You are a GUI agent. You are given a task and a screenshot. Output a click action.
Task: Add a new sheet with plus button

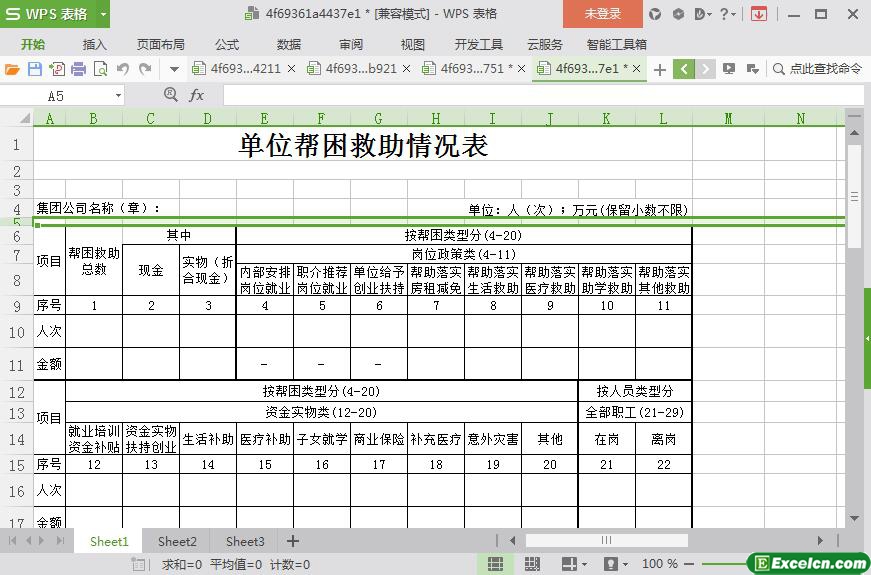[293, 541]
